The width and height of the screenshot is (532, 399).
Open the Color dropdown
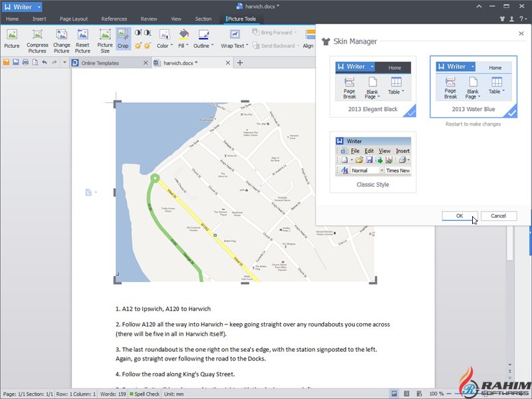(164, 39)
